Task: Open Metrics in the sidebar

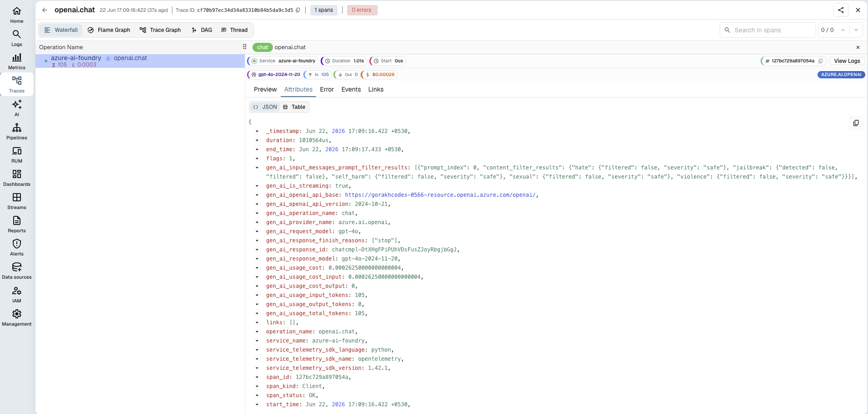Action: click(17, 61)
